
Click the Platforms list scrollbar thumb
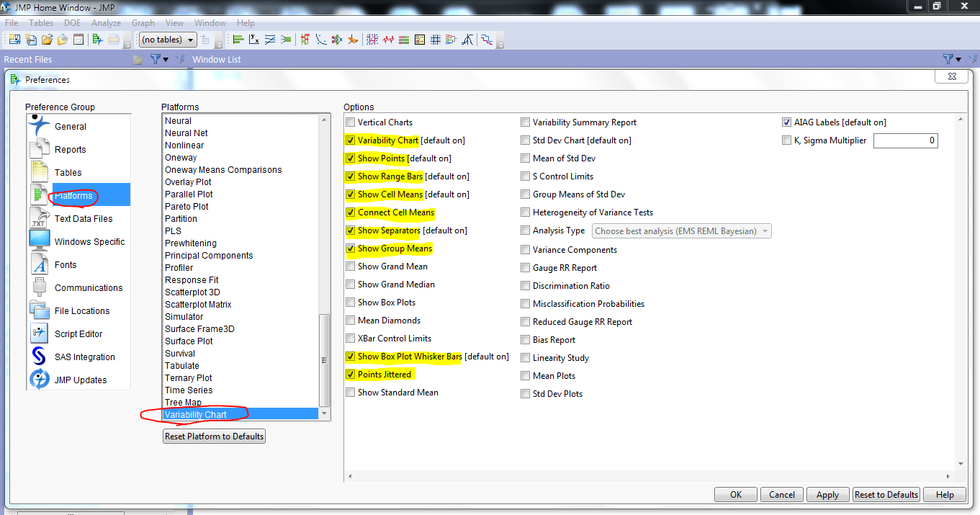pos(324,360)
